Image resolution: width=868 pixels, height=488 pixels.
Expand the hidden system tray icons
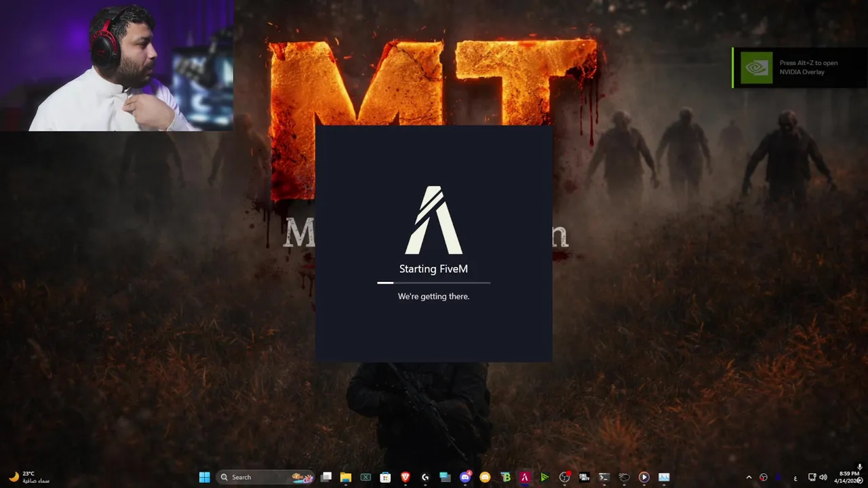(x=749, y=477)
